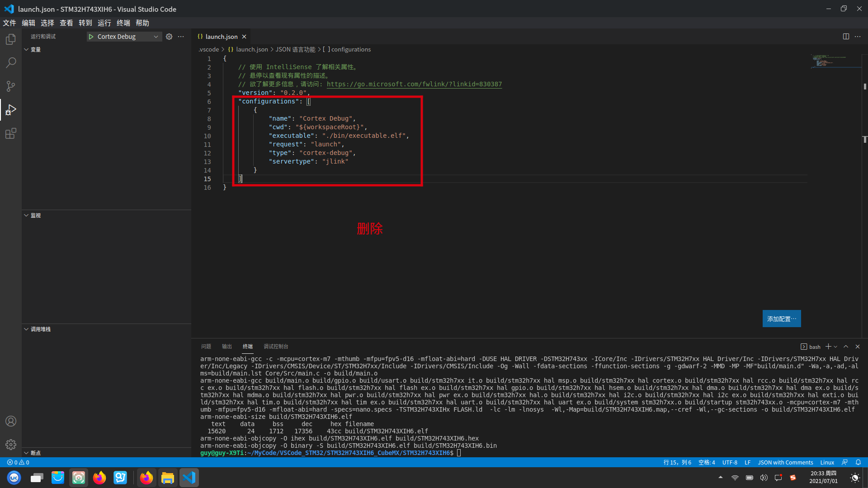Close the launch.json tab
The height and width of the screenshot is (488, 868).
pos(244,37)
